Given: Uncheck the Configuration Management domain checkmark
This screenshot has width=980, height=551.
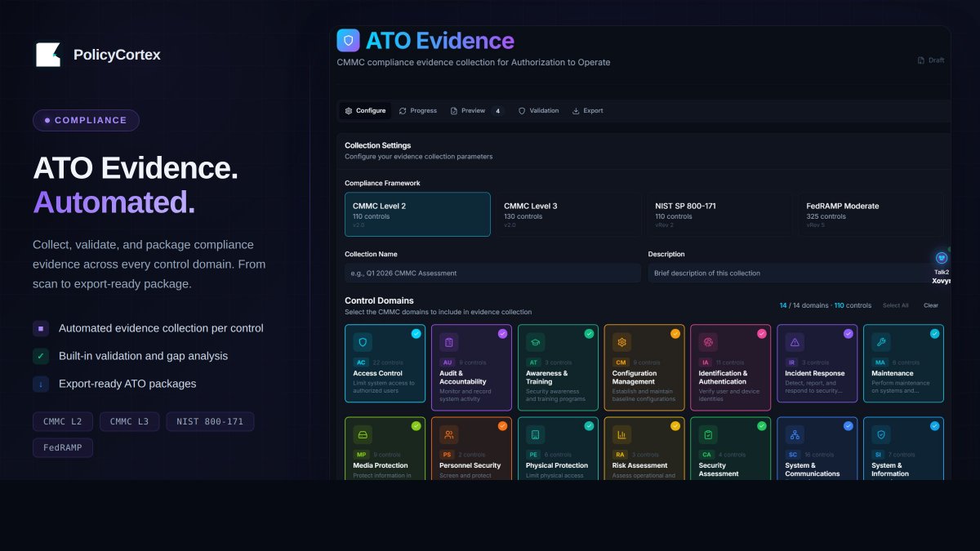Looking at the screenshot, I should [x=675, y=333].
